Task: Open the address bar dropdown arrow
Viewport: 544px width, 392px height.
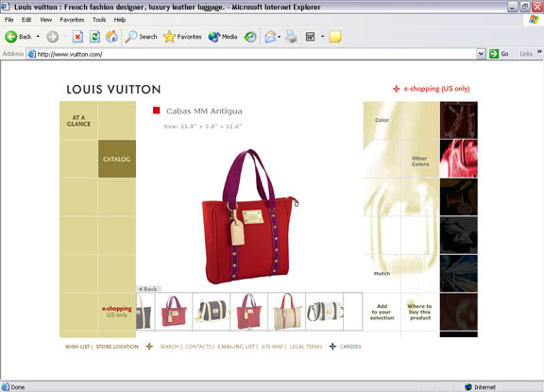Action: pos(481,54)
